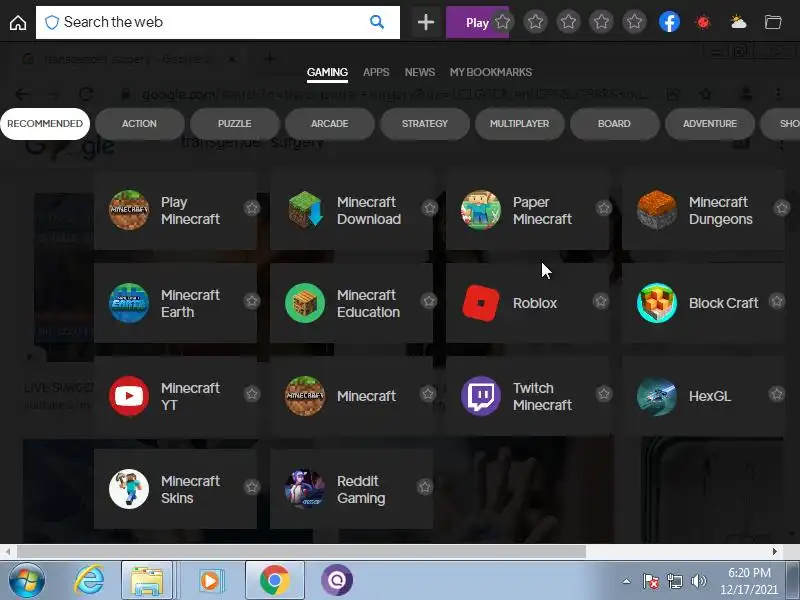Bookmark Block Craft using its star

tap(777, 301)
